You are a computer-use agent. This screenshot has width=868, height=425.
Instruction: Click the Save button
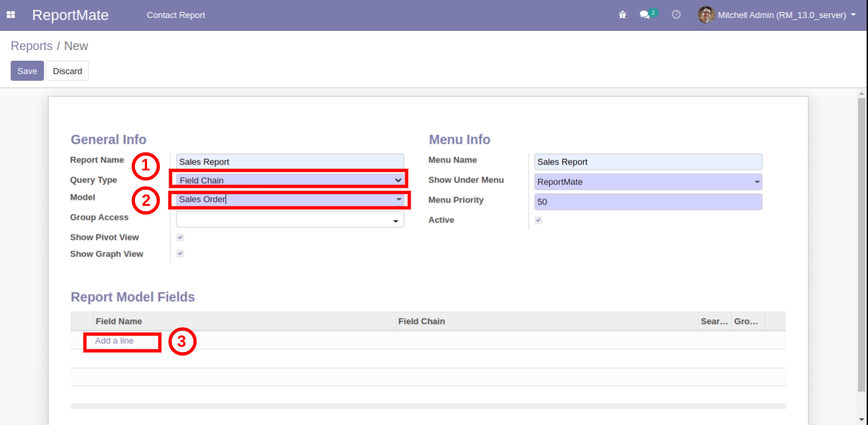pyautogui.click(x=27, y=71)
